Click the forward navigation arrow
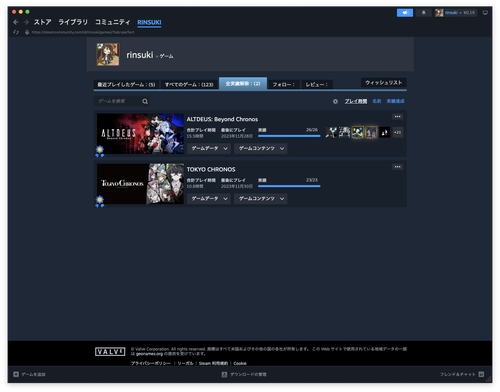 (26, 22)
